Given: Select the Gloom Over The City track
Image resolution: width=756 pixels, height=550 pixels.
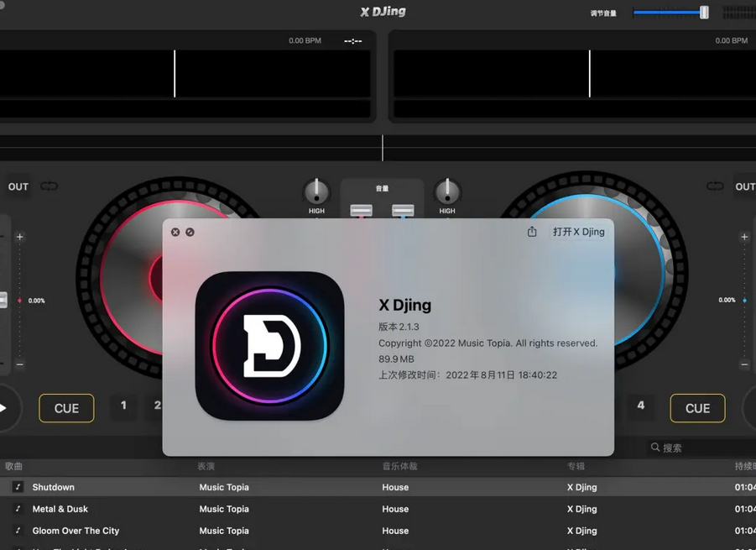Looking at the screenshot, I should (378, 531).
